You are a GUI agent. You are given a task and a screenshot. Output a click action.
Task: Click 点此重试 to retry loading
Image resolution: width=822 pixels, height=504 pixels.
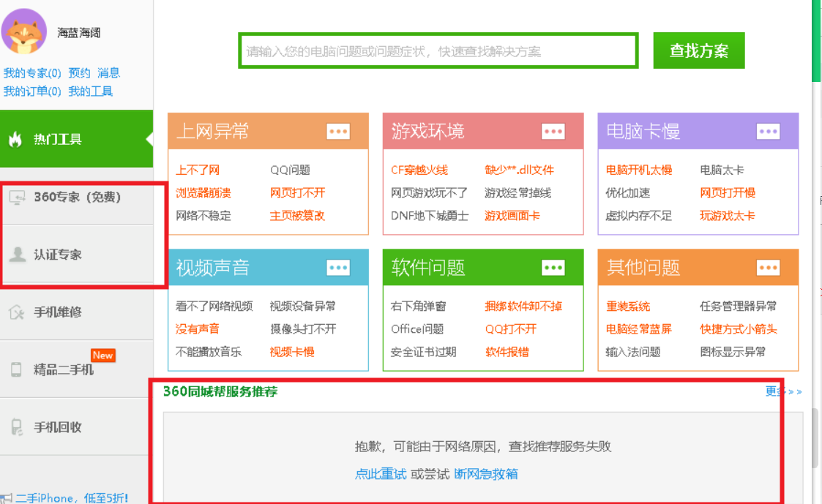381,474
